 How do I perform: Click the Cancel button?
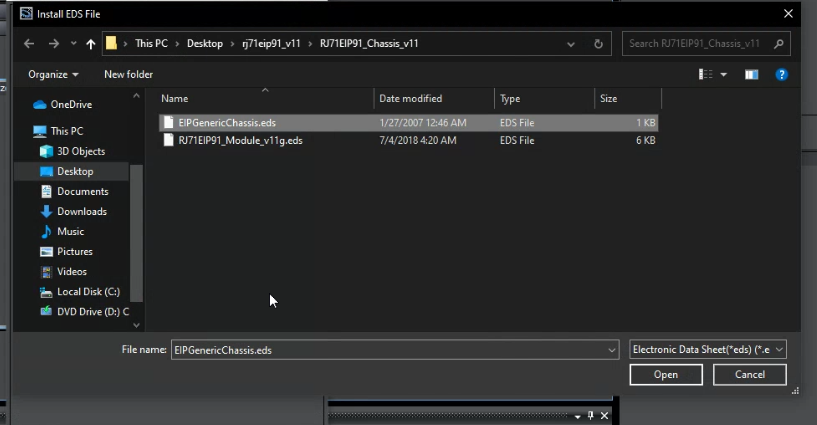point(749,374)
